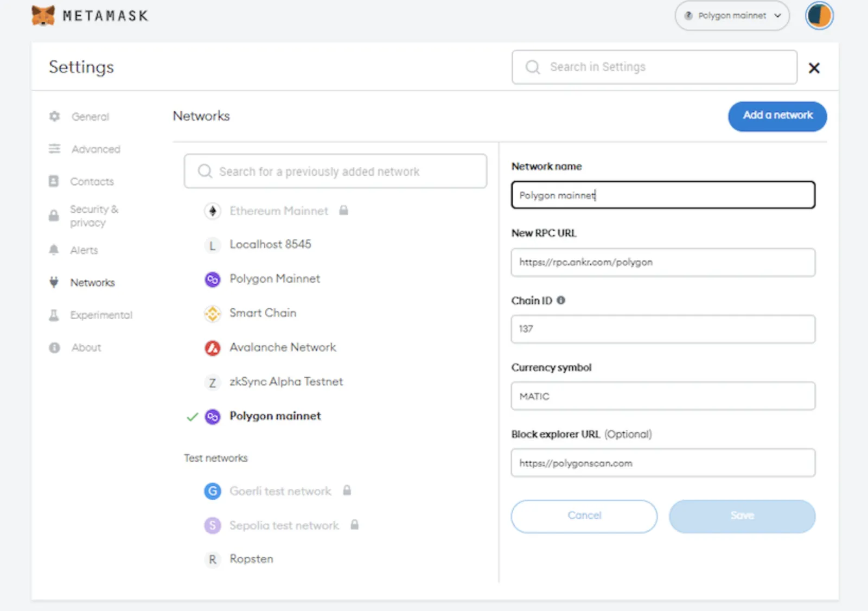Focus the Search in Settings field

click(x=654, y=67)
